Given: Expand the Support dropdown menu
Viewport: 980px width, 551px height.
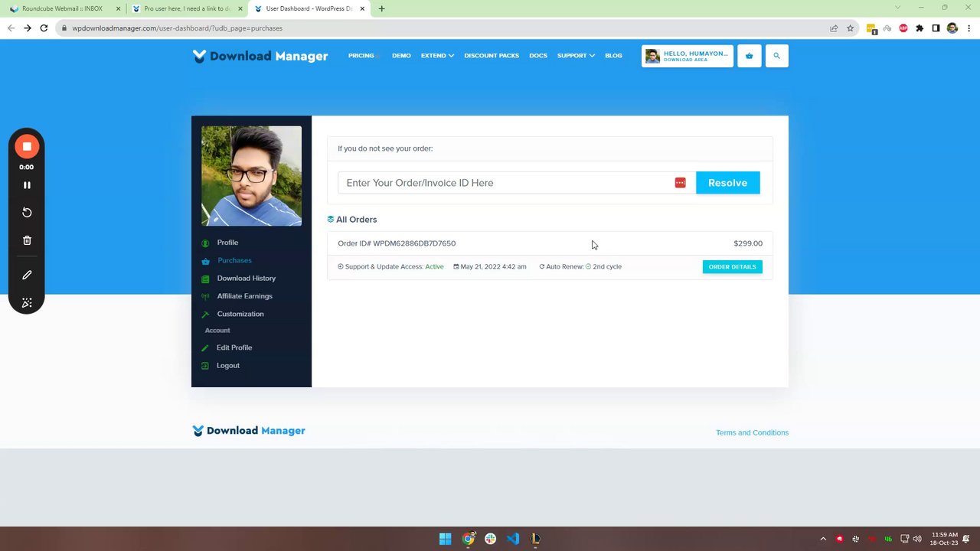Looking at the screenshot, I should coord(576,56).
